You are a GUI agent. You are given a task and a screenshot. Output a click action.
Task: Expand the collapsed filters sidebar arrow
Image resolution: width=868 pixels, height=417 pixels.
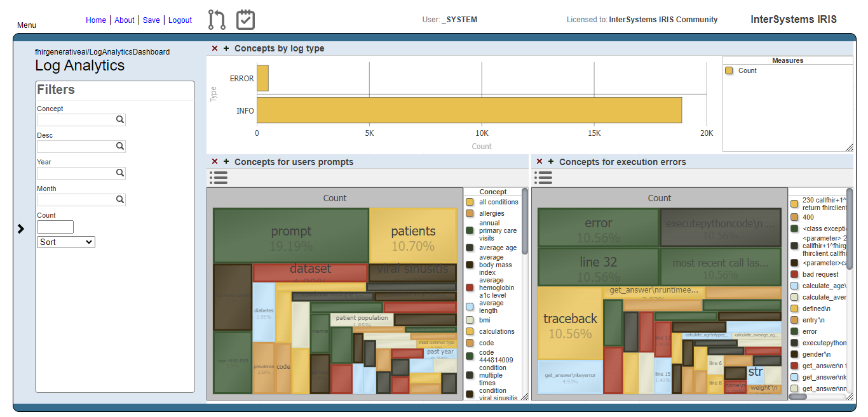pyautogui.click(x=20, y=229)
